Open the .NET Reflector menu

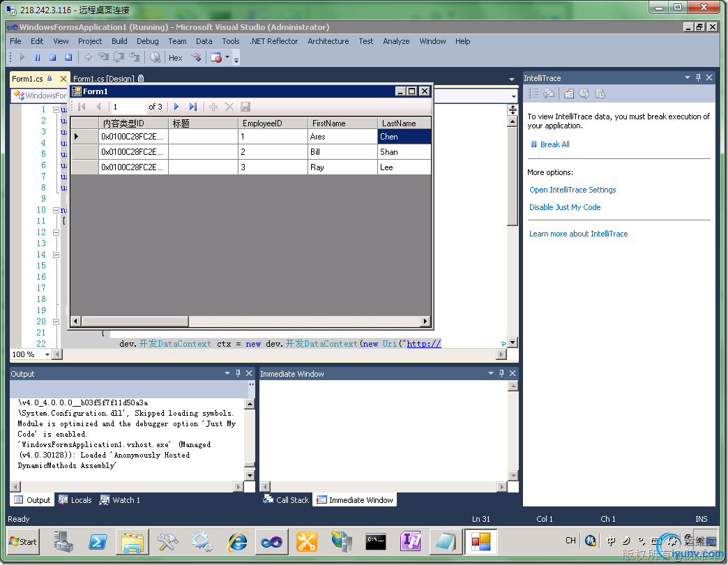(x=273, y=41)
